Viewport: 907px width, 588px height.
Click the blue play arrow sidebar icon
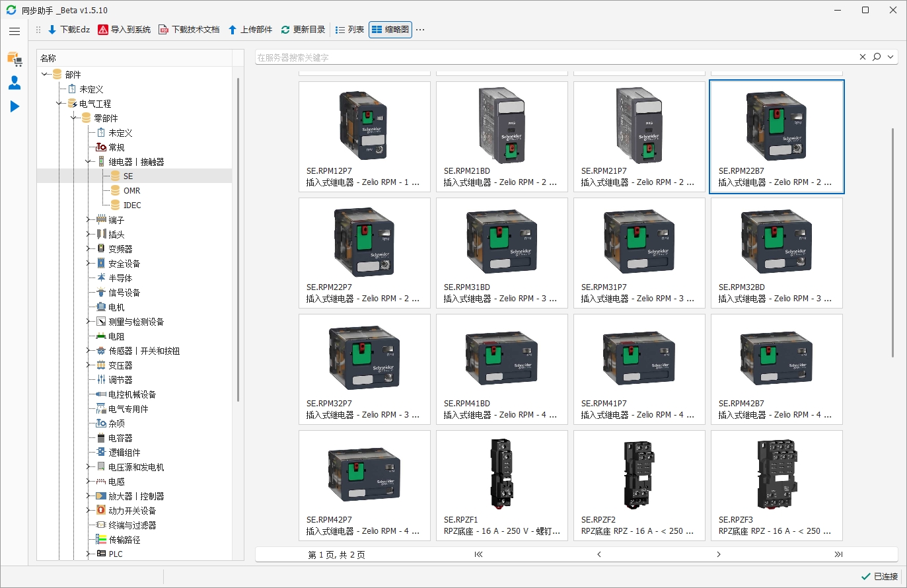coord(15,106)
